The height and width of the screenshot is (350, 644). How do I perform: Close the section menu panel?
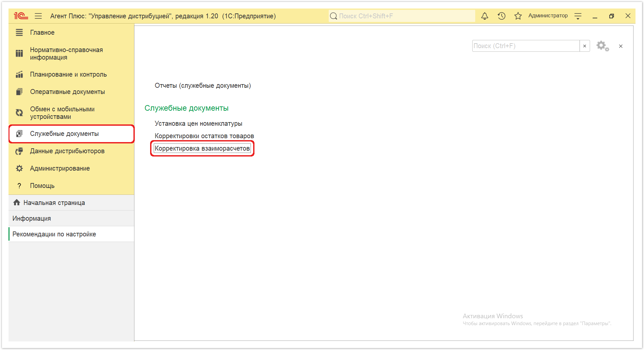click(621, 46)
